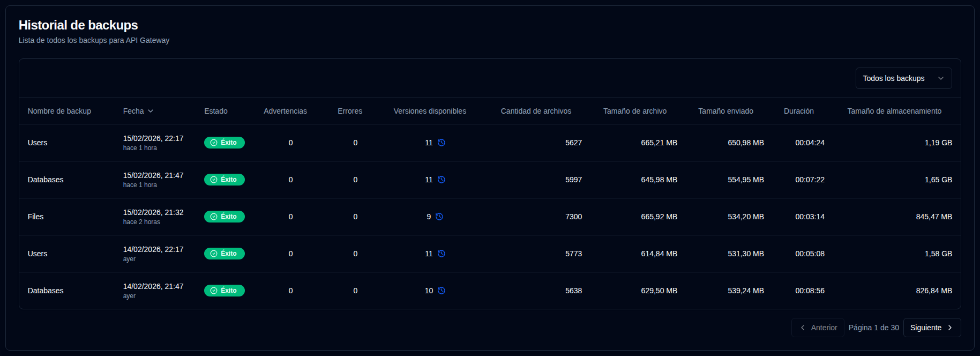Click the Databases name dated 15/02/2026, 21:47
The height and width of the screenshot is (356, 980).
(46, 180)
